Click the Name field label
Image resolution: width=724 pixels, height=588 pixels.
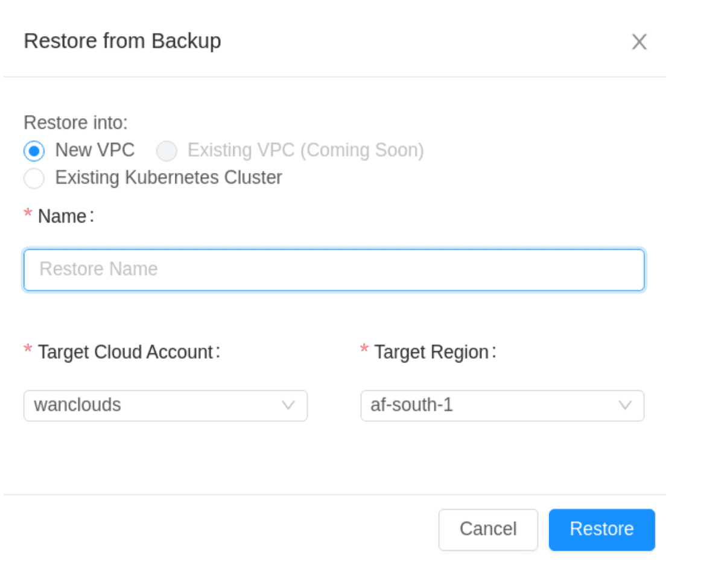(66, 216)
